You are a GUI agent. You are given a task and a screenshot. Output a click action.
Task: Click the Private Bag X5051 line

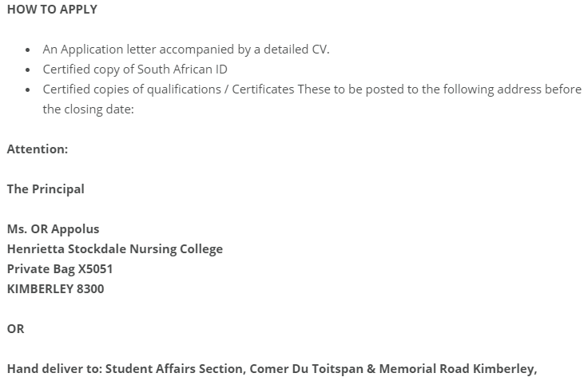click(60, 269)
